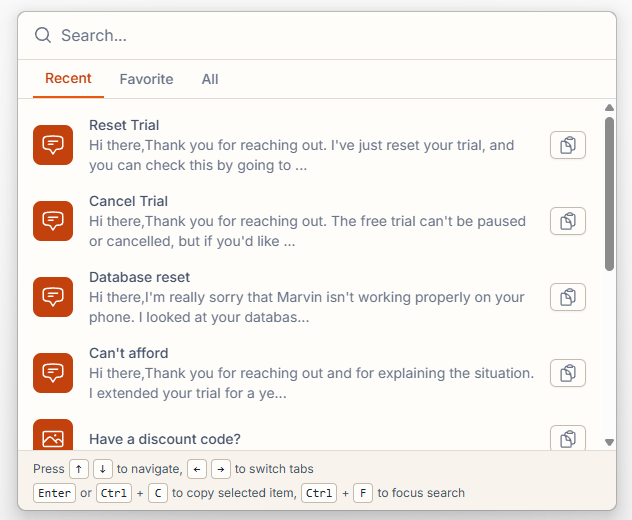632x520 pixels.
Task: Click the Database reset preview text
Action: click(x=306, y=307)
